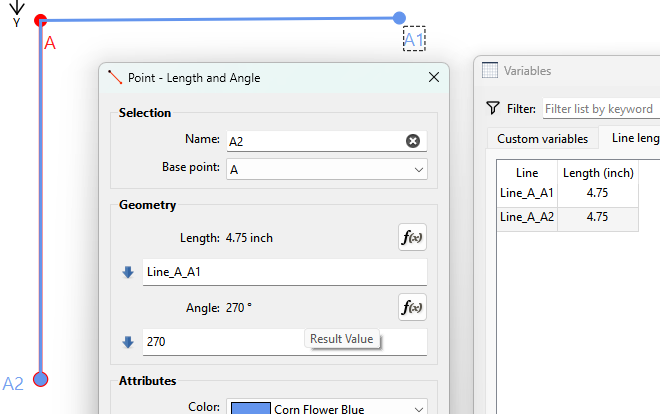Click the Corn Flower Blue color swatch
Image resolution: width=660 pixels, height=414 pixels.
pos(250,408)
